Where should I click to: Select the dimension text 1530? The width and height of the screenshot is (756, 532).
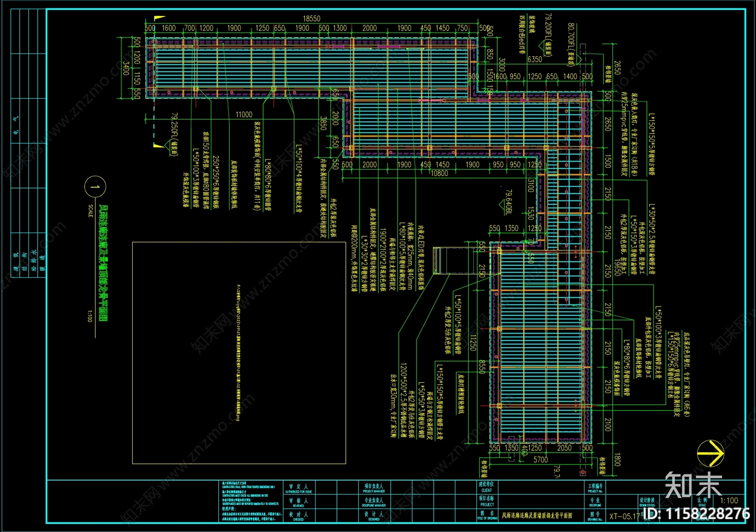(531, 214)
